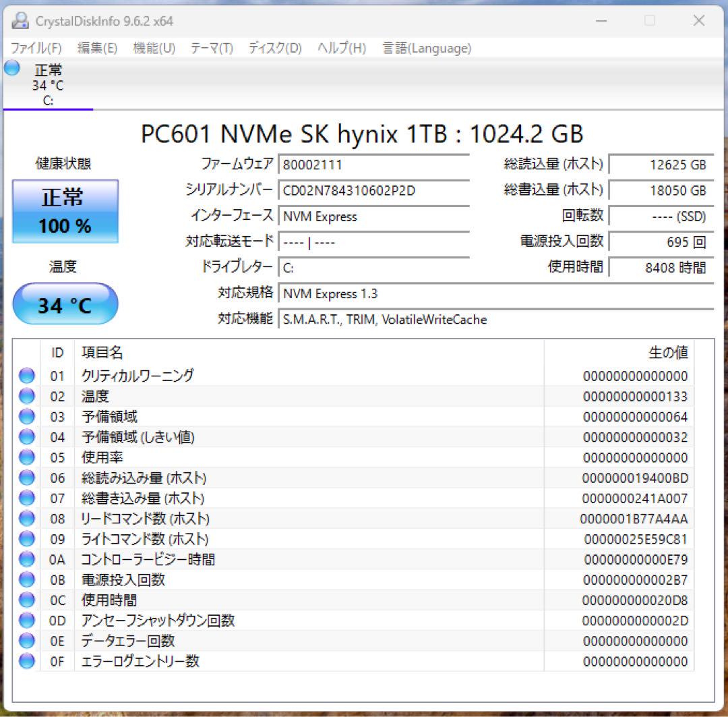Click status orb for row 06 総読み込み量
Image resolution: width=728 pixels, height=717 pixels.
[27, 478]
